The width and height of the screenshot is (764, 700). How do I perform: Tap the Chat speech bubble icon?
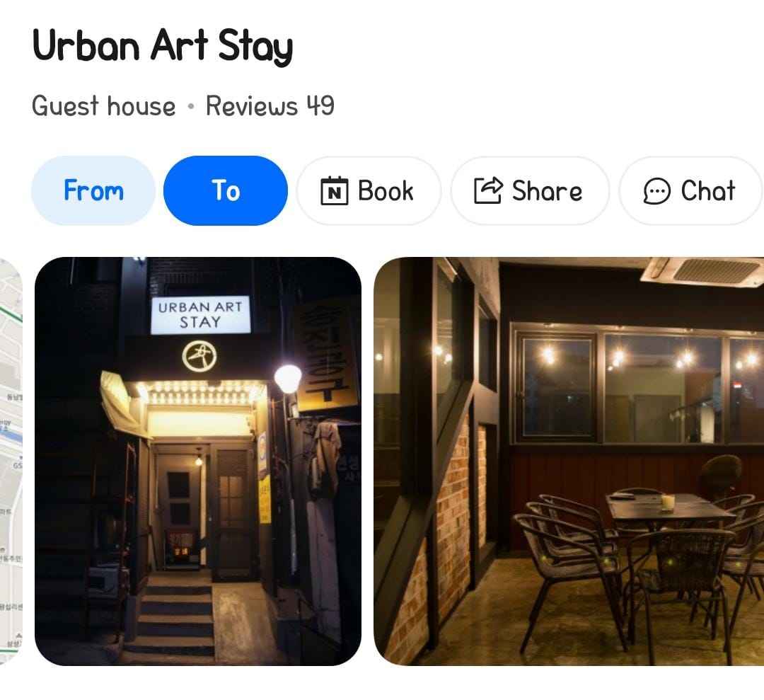[x=656, y=190]
